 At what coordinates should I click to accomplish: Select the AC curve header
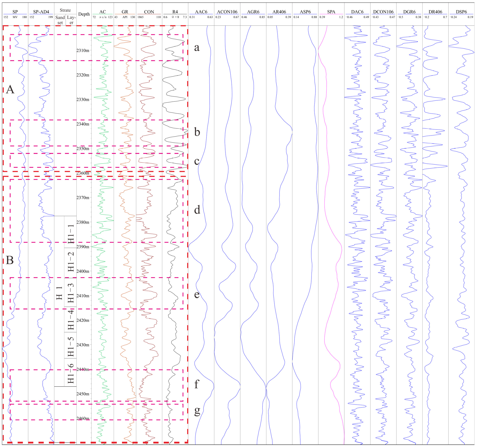pos(103,12)
